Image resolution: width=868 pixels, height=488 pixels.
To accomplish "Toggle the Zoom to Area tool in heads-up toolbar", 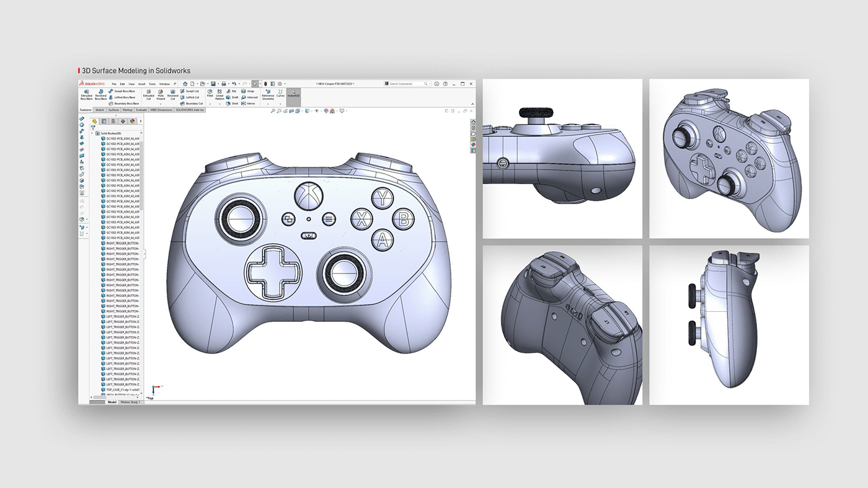I will pos(279,110).
